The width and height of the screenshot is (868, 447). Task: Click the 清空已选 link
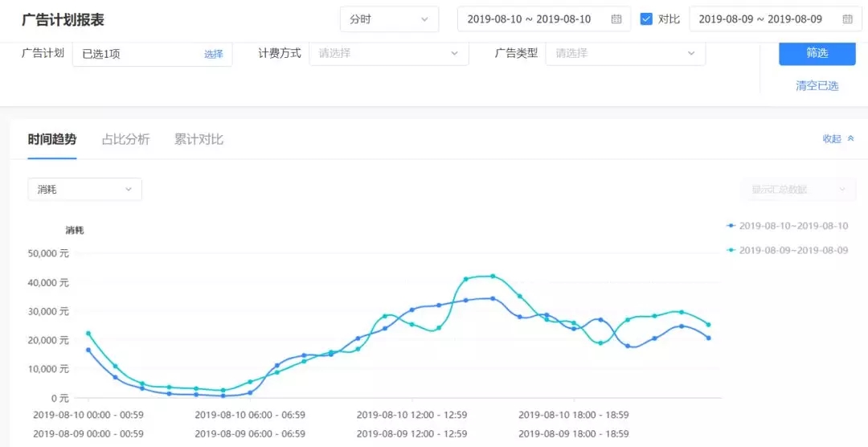[817, 86]
